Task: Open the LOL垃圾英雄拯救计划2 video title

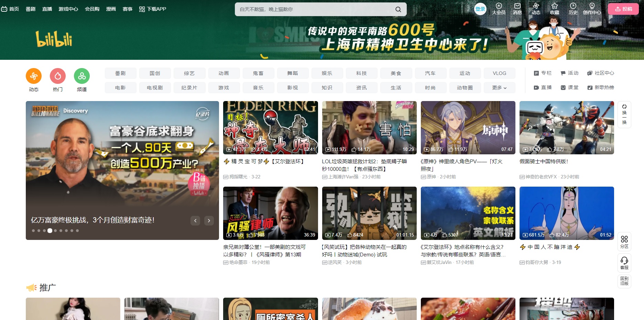Action: click(364, 165)
